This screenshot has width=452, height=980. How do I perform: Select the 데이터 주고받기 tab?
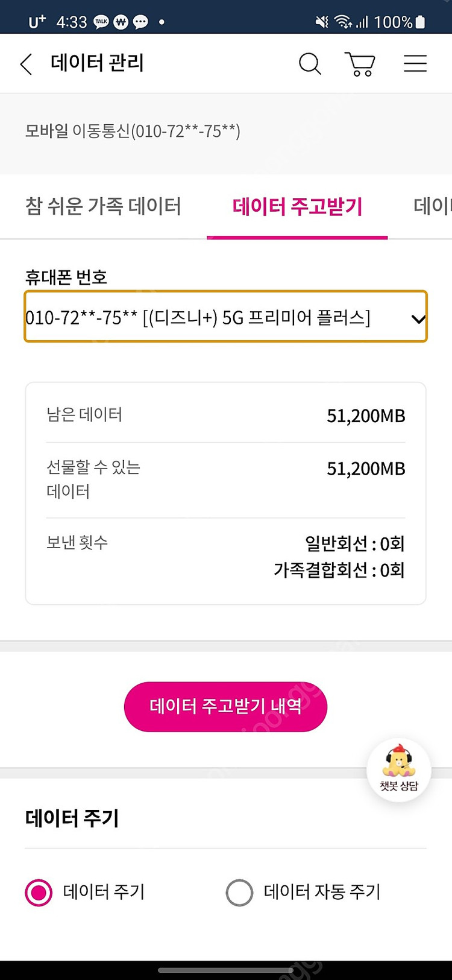pyautogui.click(x=297, y=207)
